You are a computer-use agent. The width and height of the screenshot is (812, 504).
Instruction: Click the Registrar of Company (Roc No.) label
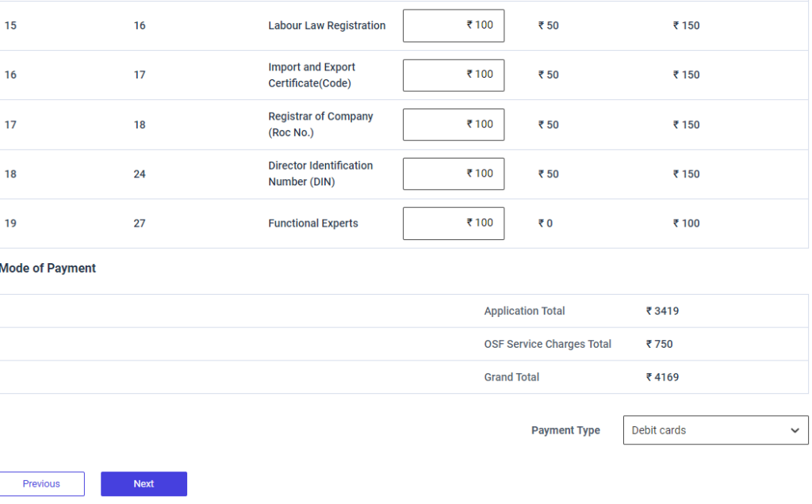coord(320,124)
